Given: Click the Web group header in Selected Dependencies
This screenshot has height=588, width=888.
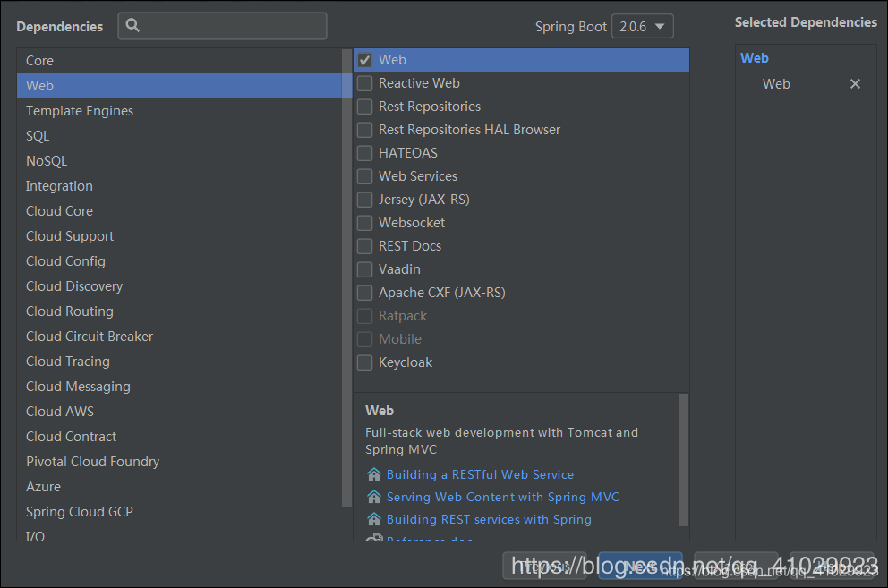Looking at the screenshot, I should tap(755, 58).
